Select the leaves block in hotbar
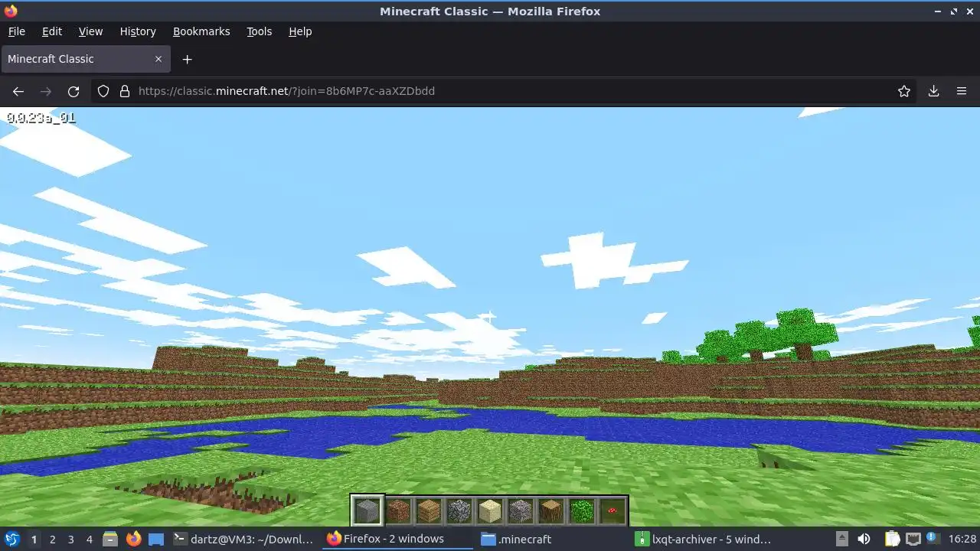The height and width of the screenshot is (551, 980). [x=582, y=510]
